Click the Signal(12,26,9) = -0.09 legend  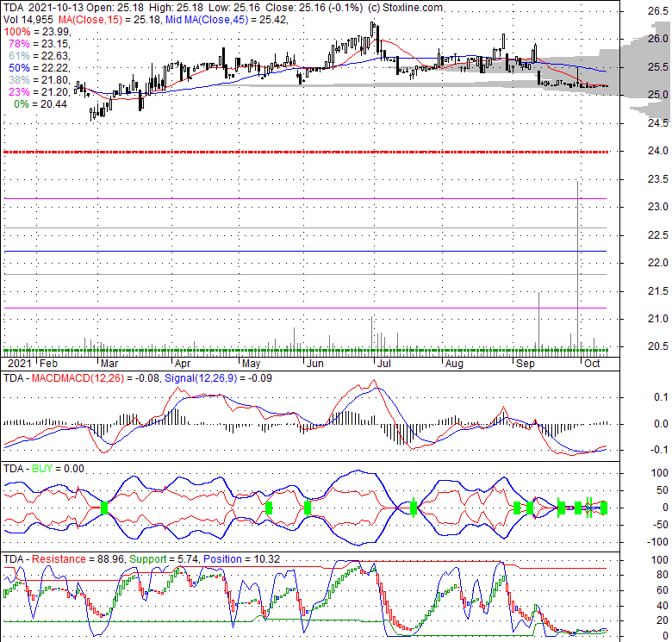[x=218, y=378]
